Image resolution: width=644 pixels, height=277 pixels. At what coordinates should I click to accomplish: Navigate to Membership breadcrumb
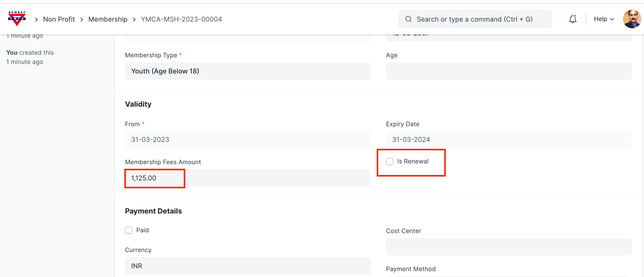tap(108, 19)
